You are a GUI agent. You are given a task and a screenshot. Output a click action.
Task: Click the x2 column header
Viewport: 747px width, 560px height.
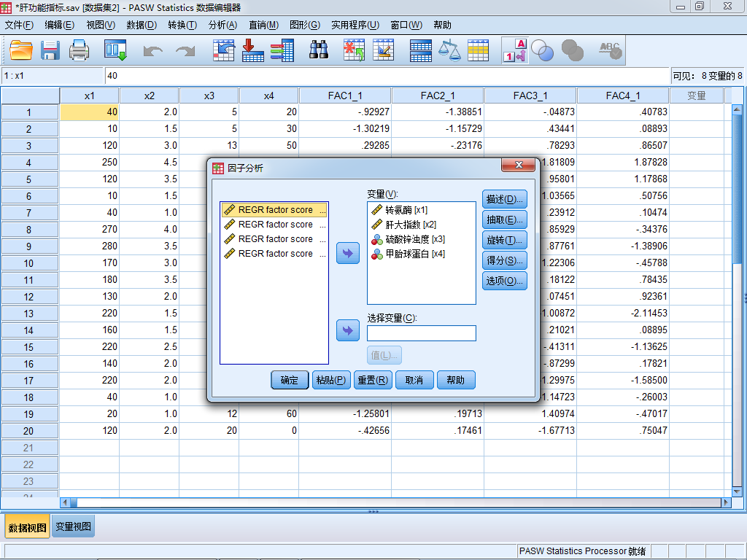tap(149, 96)
